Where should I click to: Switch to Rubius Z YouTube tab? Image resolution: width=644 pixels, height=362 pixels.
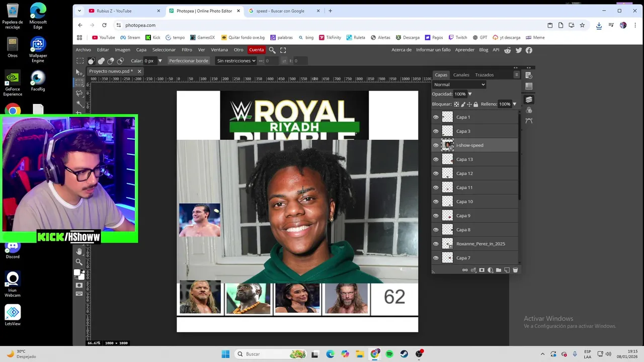pyautogui.click(x=125, y=11)
